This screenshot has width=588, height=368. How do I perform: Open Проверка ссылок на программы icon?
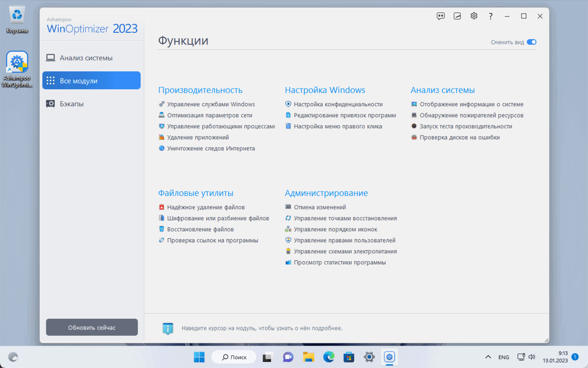pos(162,241)
